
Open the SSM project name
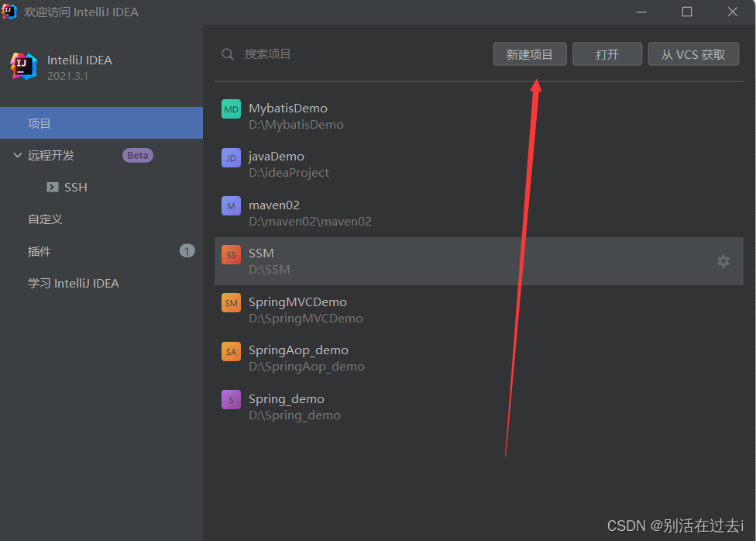261,253
